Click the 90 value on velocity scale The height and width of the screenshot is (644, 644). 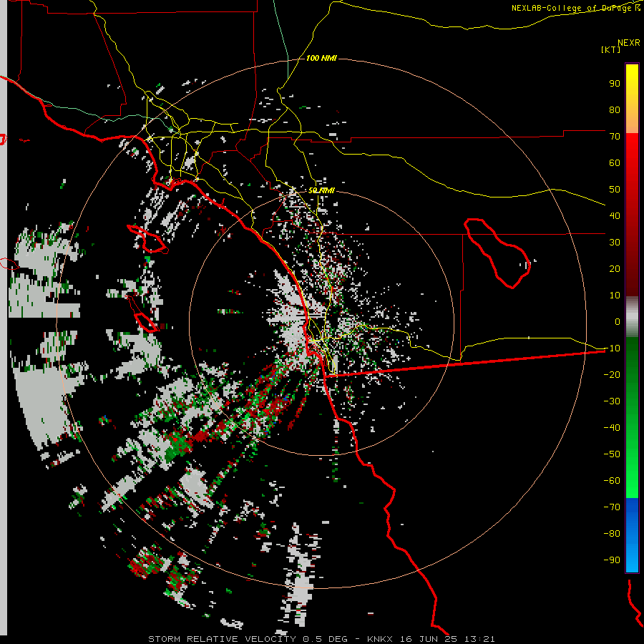click(615, 84)
